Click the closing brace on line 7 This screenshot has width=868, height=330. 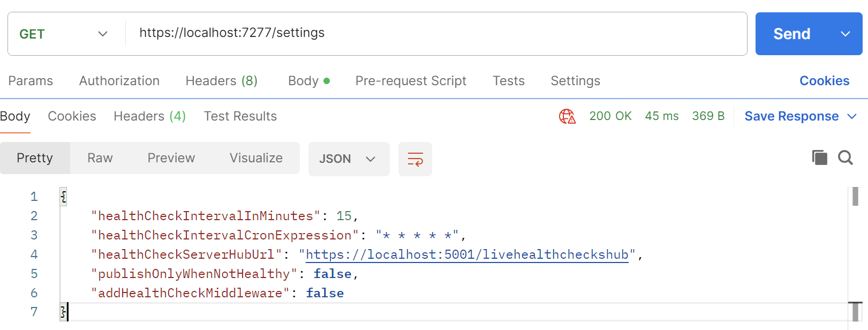[x=63, y=312]
